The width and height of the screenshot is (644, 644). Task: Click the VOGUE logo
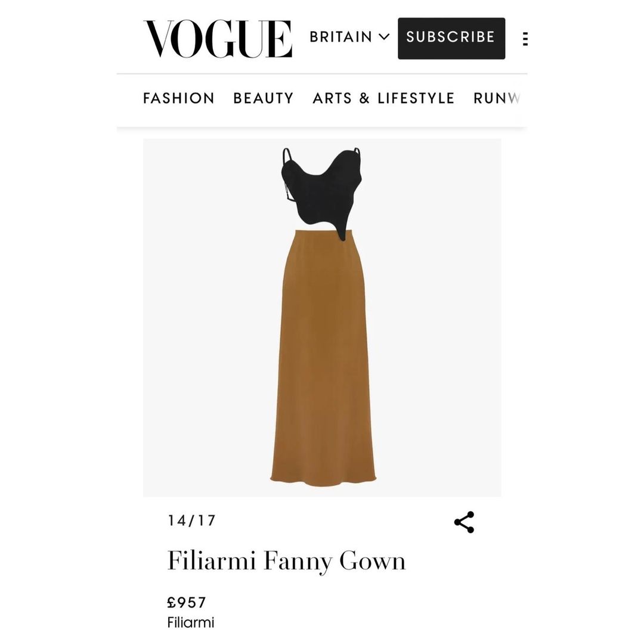tap(218, 39)
